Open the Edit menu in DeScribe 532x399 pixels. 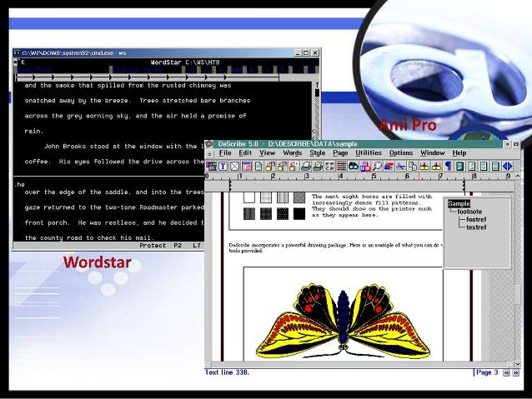[x=245, y=153]
